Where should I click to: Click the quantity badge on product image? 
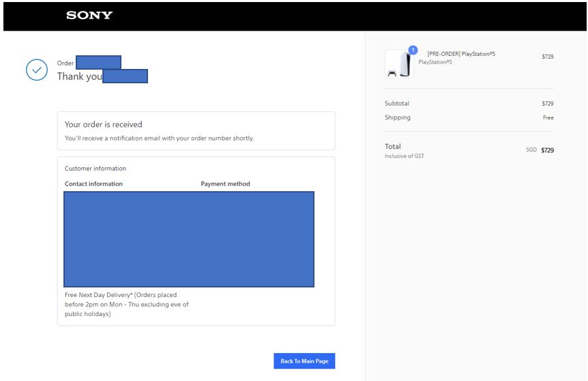point(413,51)
